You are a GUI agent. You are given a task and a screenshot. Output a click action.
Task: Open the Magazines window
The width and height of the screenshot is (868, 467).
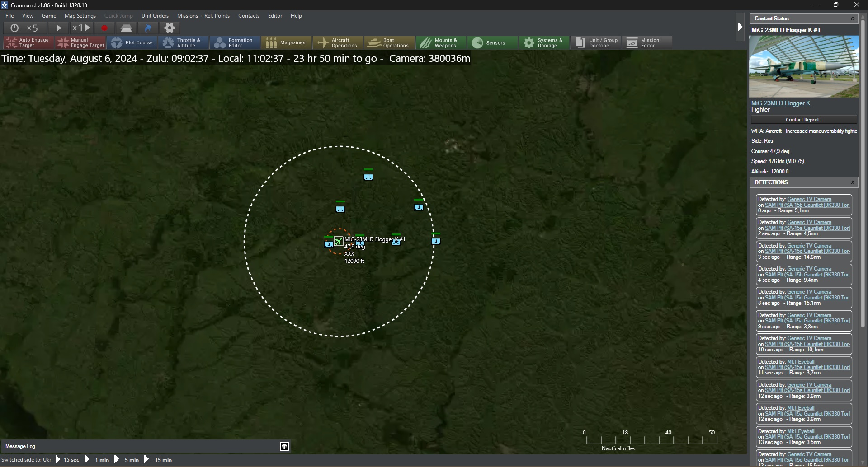(x=287, y=43)
